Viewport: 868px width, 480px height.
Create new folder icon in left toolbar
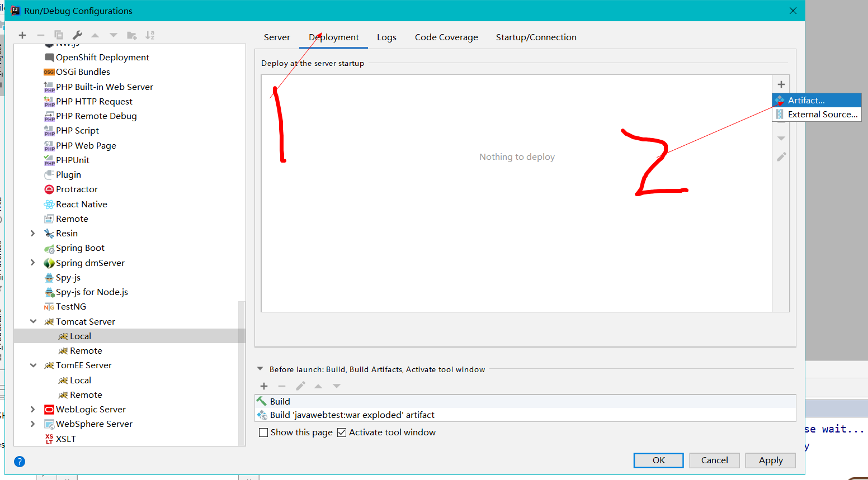[x=132, y=35]
